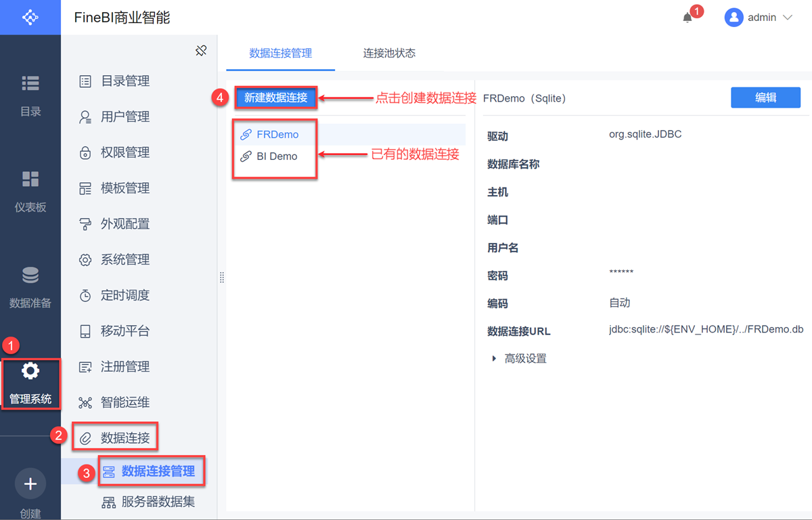Click the 系统管理 gear icon
This screenshot has height=520, width=812.
(x=85, y=260)
